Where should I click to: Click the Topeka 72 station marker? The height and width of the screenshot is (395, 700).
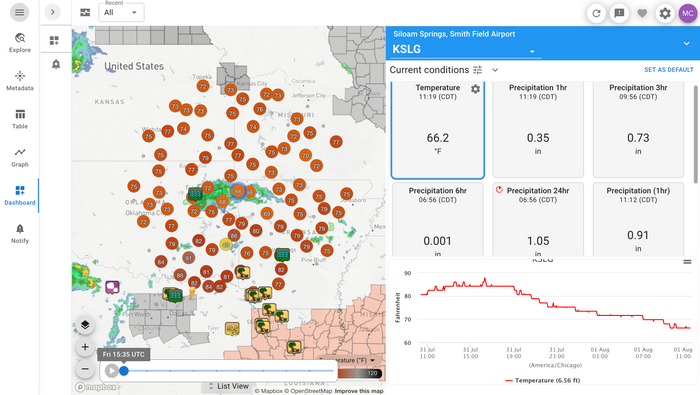coord(203,86)
